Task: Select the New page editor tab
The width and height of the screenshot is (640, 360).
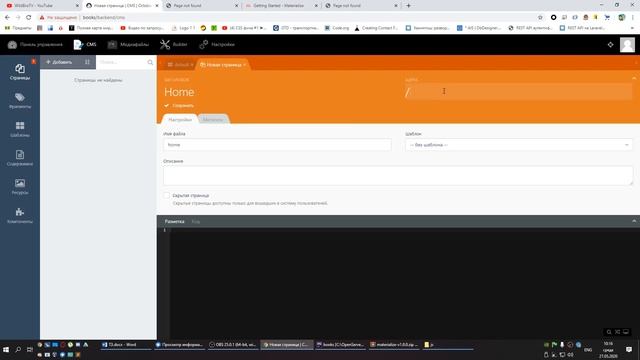Action: point(222,64)
